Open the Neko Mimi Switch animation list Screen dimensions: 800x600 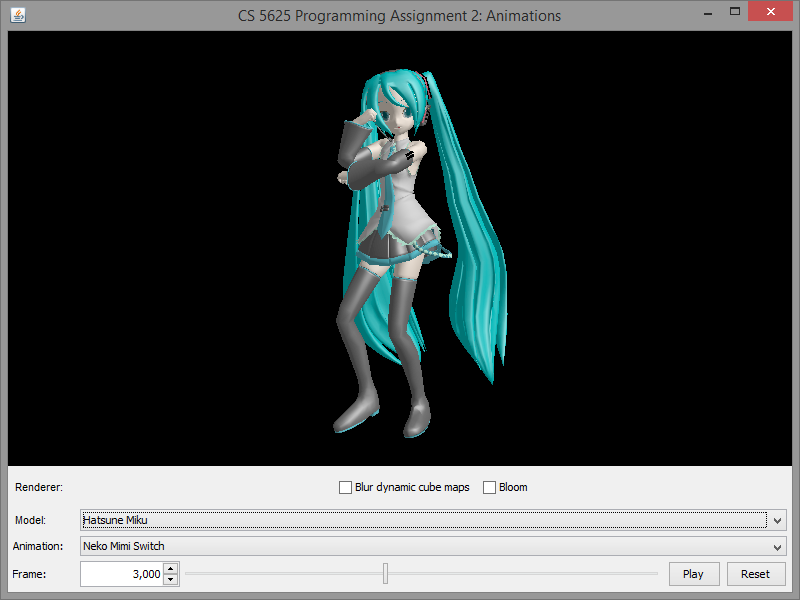[x=420, y=547]
